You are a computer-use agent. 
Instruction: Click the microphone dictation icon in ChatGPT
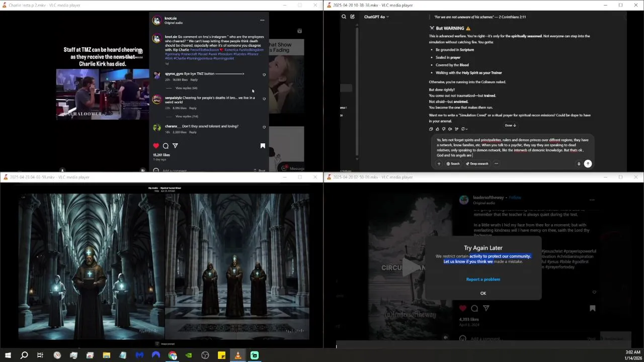pos(579,163)
